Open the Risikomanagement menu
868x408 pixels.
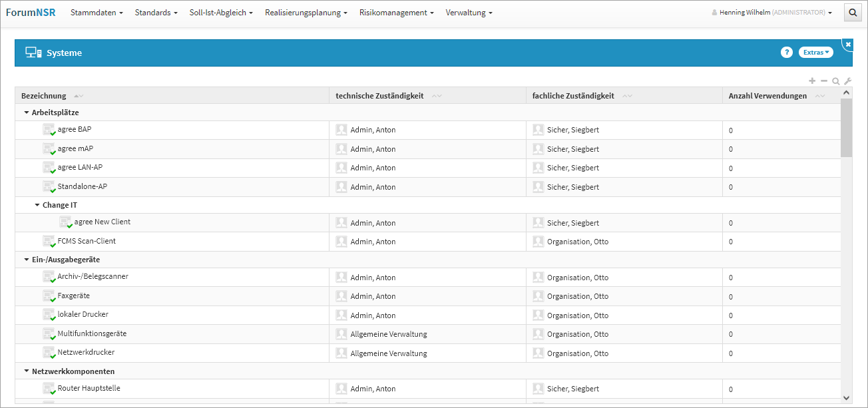(396, 13)
